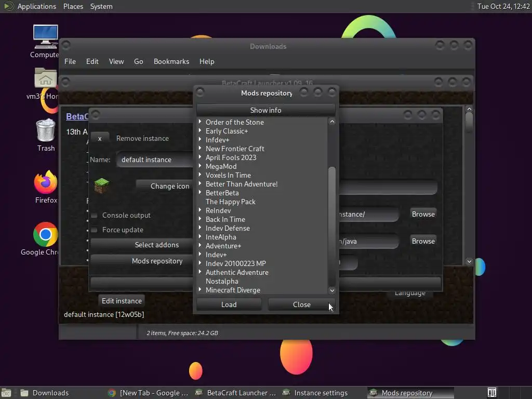Select Authentic Adventure in mods list
Viewport: 532px width, 399px height.
point(237,272)
